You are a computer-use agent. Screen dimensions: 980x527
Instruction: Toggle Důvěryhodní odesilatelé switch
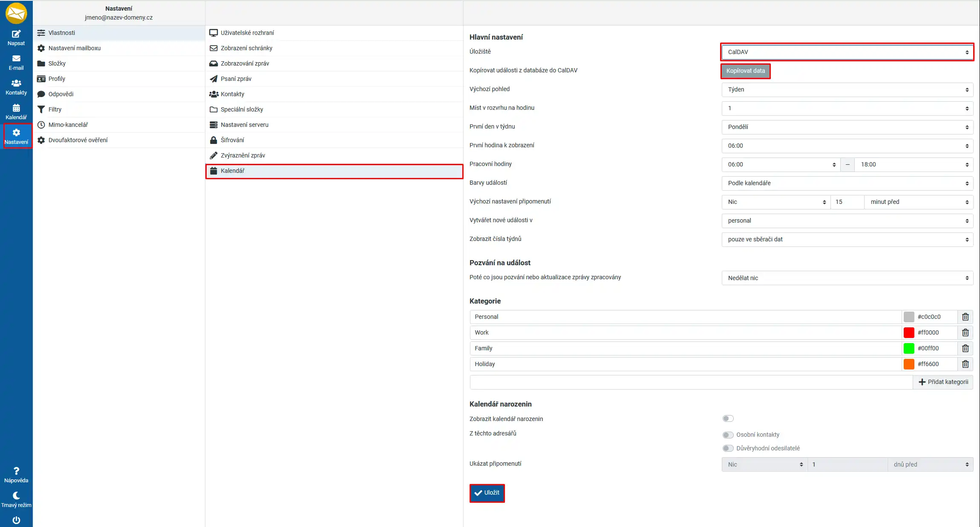point(728,448)
